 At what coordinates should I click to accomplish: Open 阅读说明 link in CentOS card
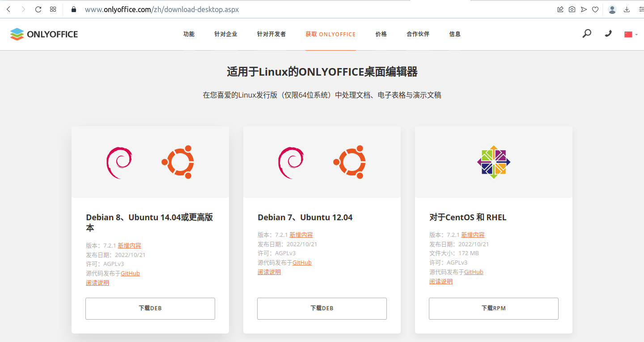tap(441, 281)
